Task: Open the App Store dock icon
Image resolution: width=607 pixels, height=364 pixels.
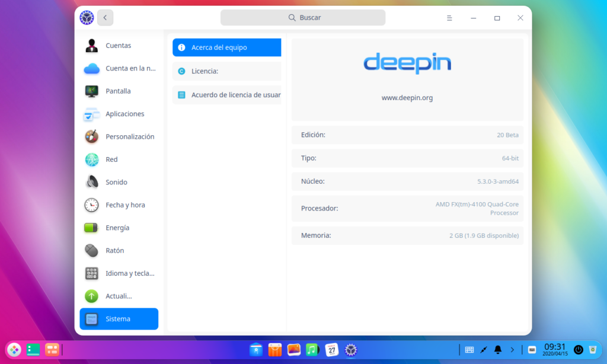Action: pos(275,350)
